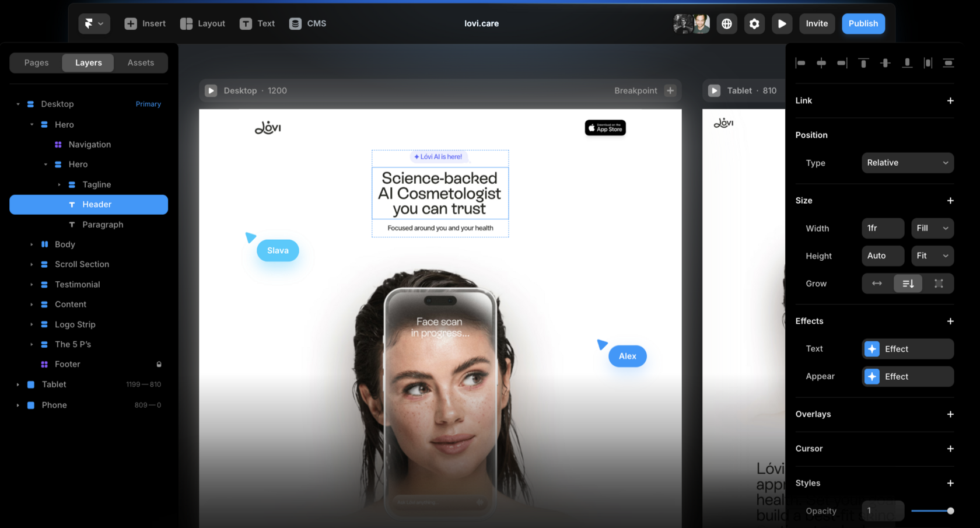Switch to the Pages tab
Viewport: 980px width, 528px height.
click(x=36, y=62)
